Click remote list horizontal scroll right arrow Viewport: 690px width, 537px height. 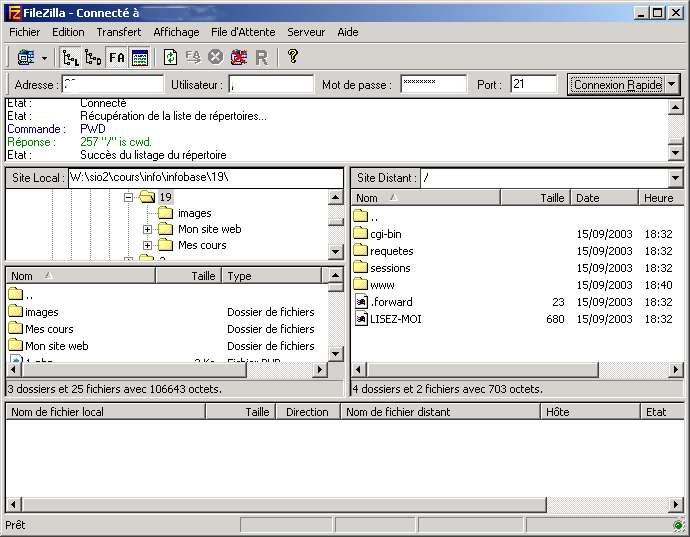[x=675, y=370]
